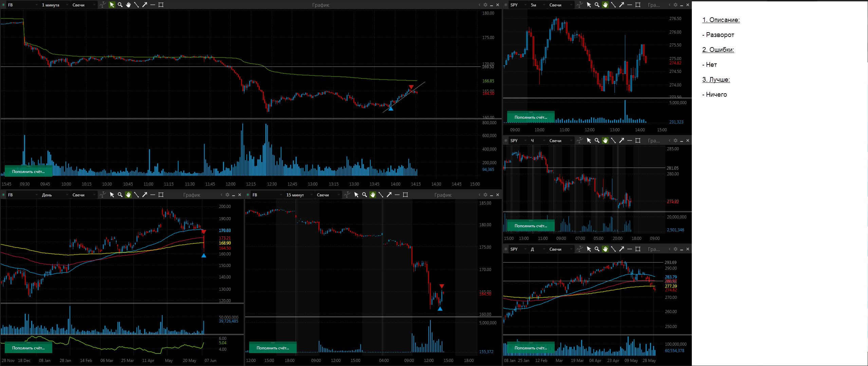The width and height of the screenshot is (868, 366).
Task: Click the '1. Описание:' heading in notes
Action: pyautogui.click(x=721, y=20)
